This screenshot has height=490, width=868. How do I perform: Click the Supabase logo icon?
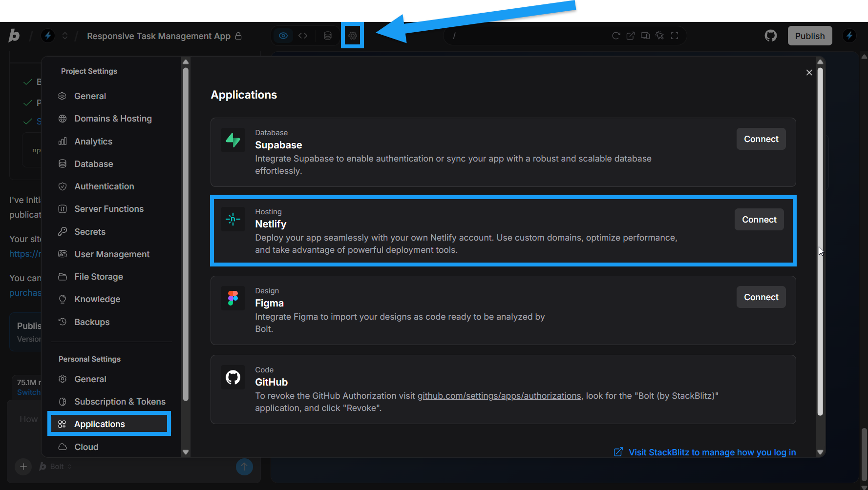(233, 140)
